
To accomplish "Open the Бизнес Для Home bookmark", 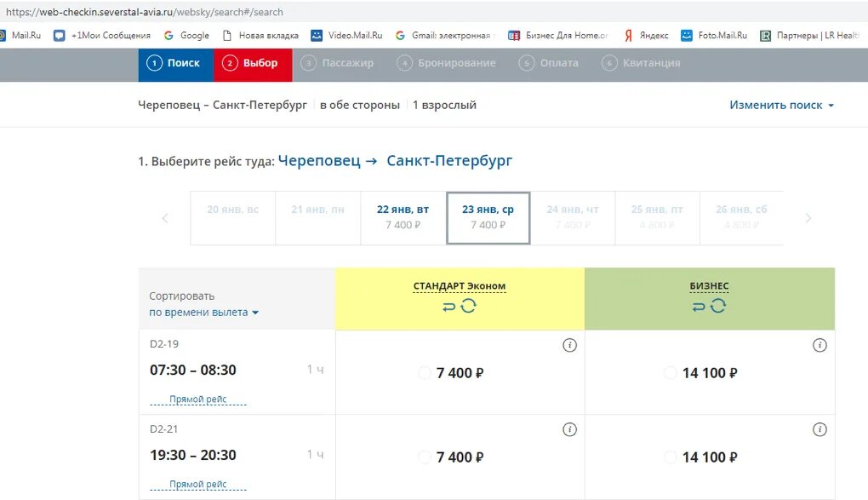I will 558,36.
